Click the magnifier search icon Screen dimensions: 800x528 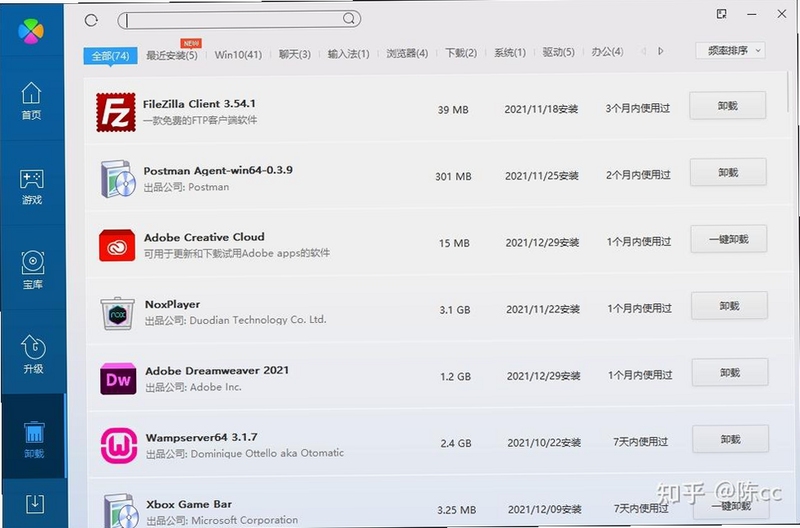click(x=348, y=19)
